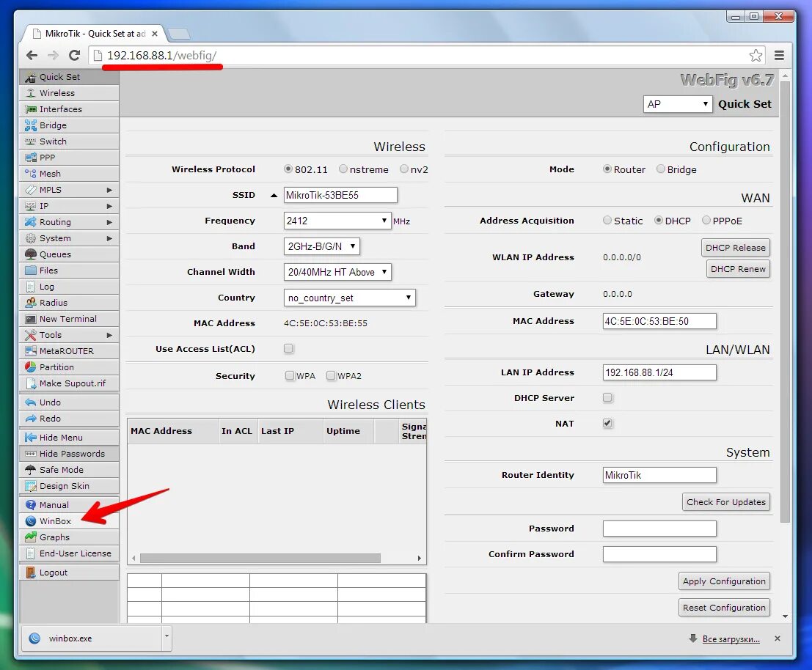This screenshot has height=670, width=812.
Task: Click the Switch icon in sidebar
Action: pos(31,141)
